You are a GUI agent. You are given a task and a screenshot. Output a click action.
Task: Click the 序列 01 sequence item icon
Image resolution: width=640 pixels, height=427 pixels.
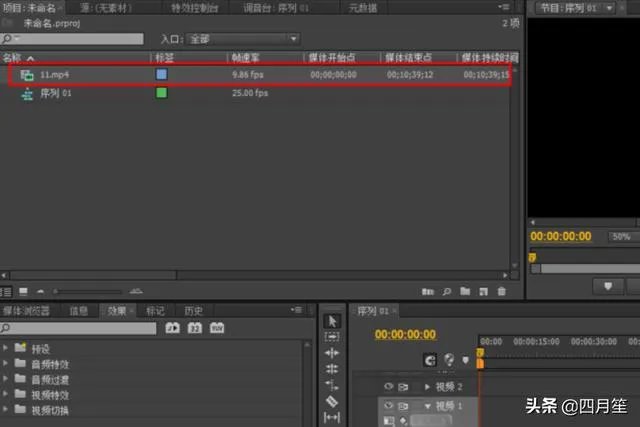(27, 94)
